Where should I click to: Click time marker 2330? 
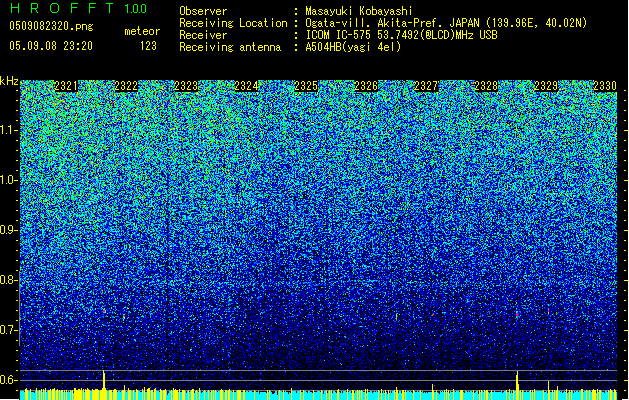(x=605, y=86)
